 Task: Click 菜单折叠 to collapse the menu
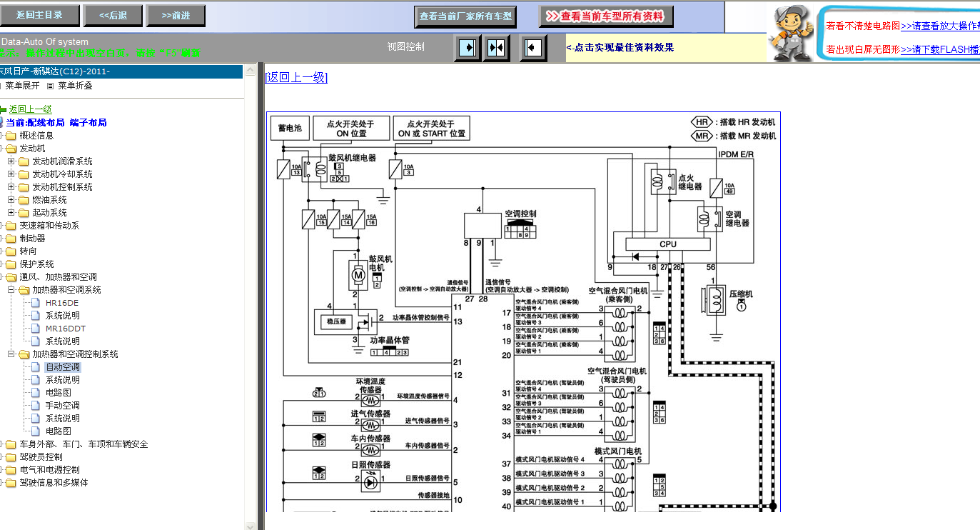coord(75,86)
